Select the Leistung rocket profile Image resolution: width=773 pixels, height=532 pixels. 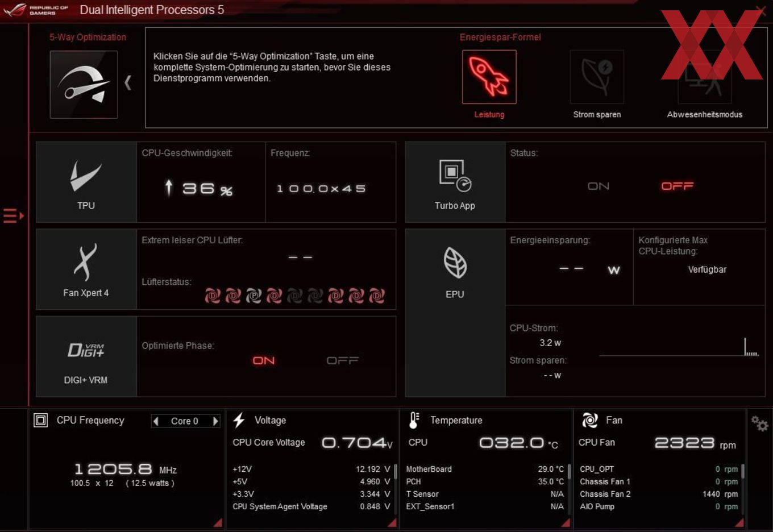pyautogui.click(x=489, y=77)
